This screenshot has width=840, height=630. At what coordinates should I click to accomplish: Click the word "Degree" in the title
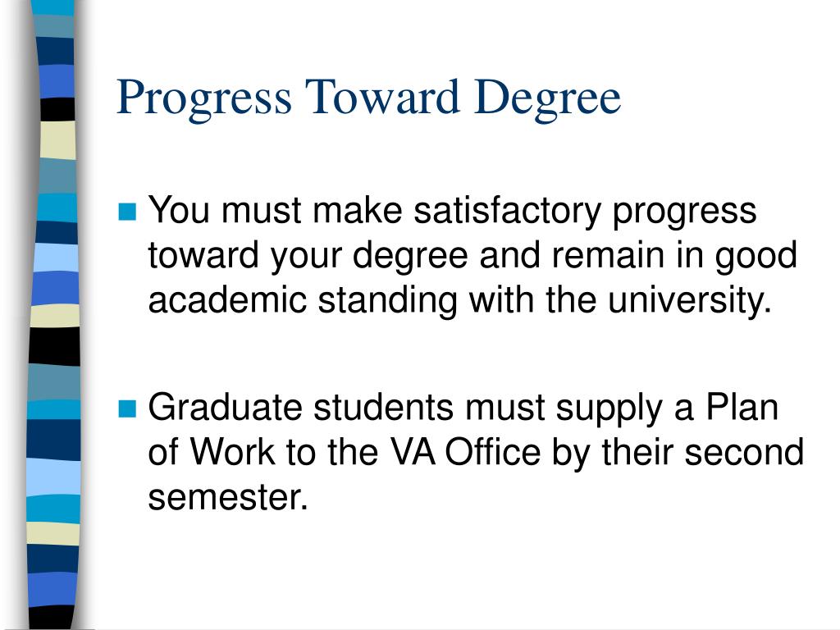point(547,98)
